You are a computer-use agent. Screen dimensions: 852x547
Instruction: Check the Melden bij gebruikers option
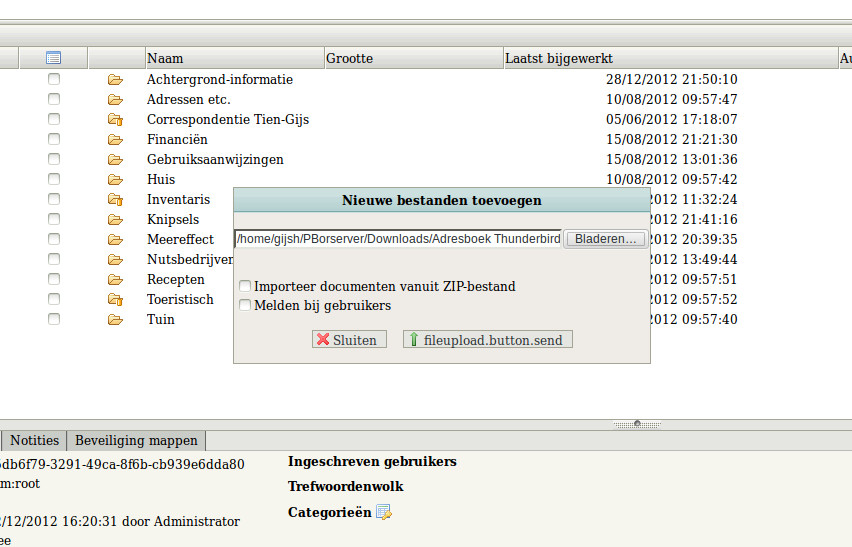click(245, 305)
